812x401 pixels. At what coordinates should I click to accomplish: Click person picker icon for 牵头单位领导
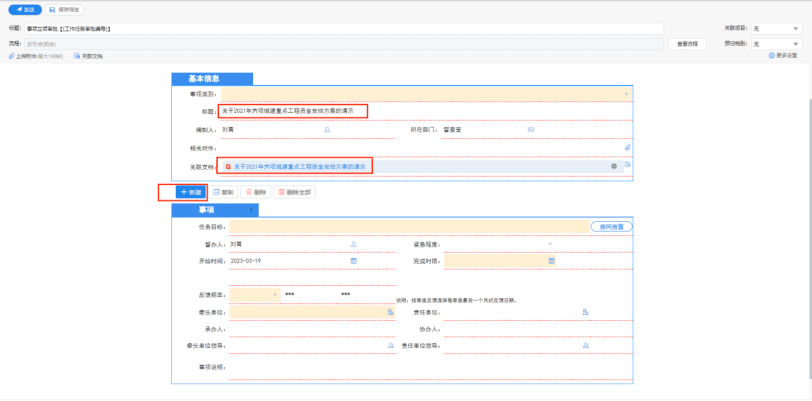tap(390, 345)
